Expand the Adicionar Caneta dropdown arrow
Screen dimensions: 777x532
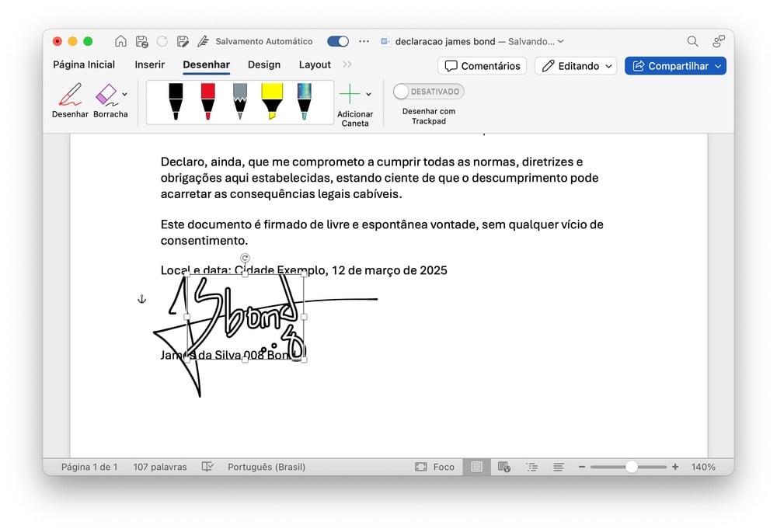tap(368, 95)
